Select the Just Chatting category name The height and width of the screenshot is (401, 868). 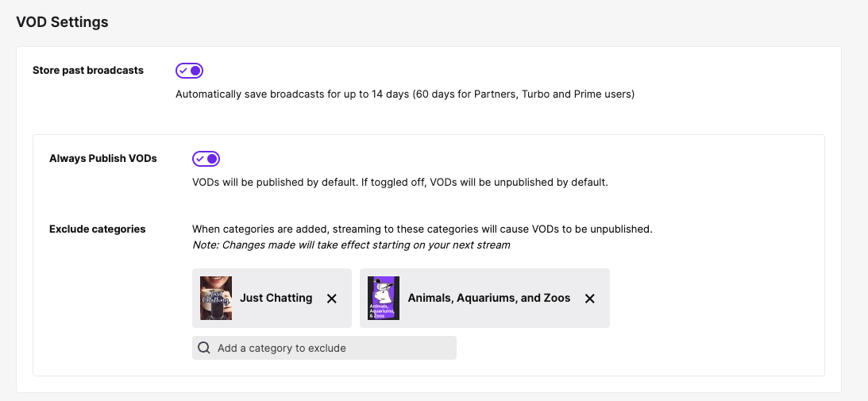(x=276, y=298)
